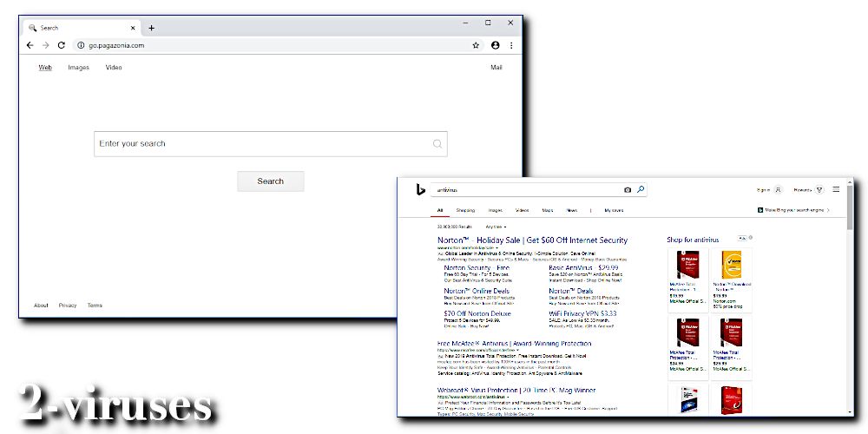868x434 pixels.
Task: Click the info icon beside Shop for antivirus
Action: (x=751, y=238)
